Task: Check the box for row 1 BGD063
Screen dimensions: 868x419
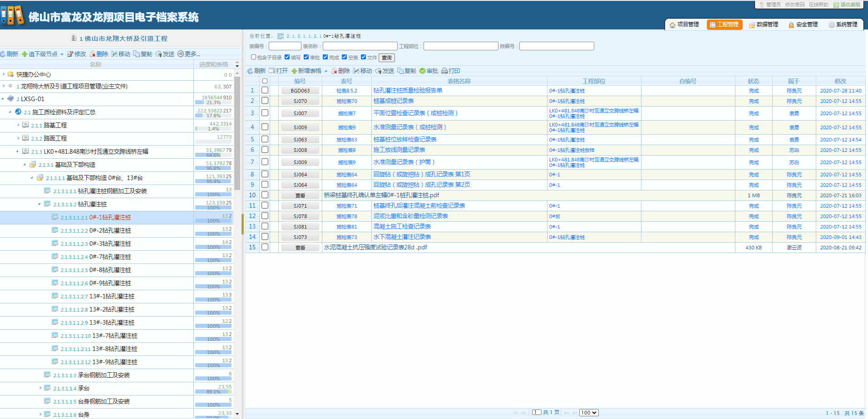Action: point(265,90)
